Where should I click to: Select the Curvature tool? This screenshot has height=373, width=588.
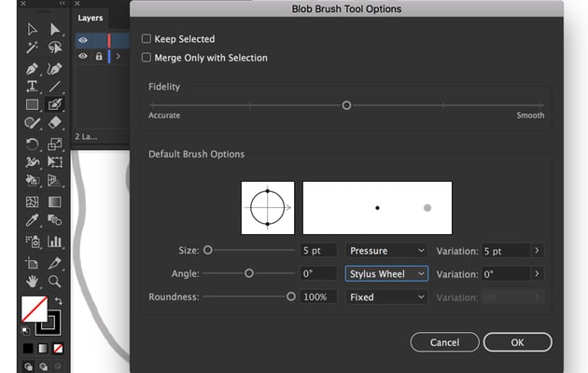(55, 68)
